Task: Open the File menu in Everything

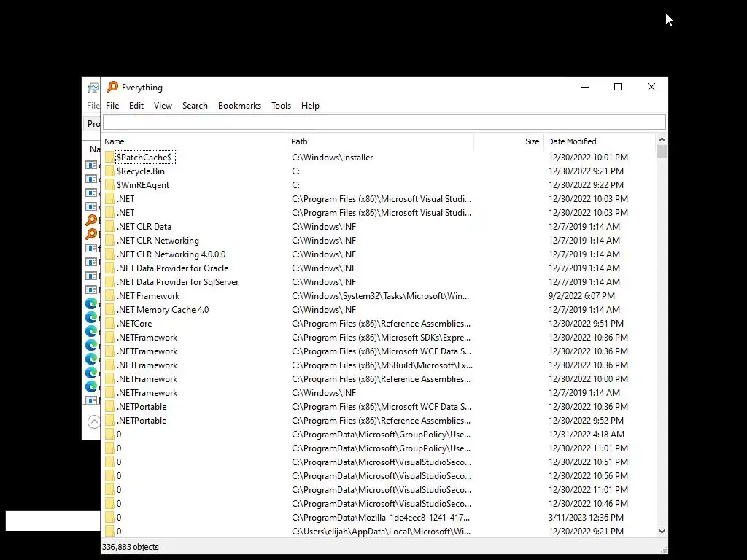Action: (112, 106)
